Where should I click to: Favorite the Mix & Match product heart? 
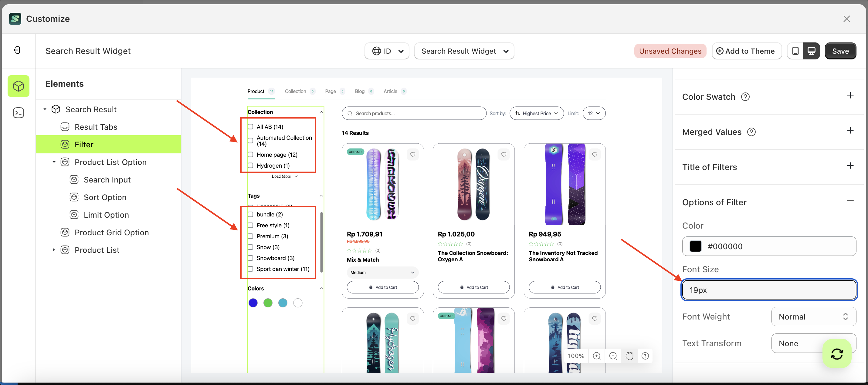413,155
